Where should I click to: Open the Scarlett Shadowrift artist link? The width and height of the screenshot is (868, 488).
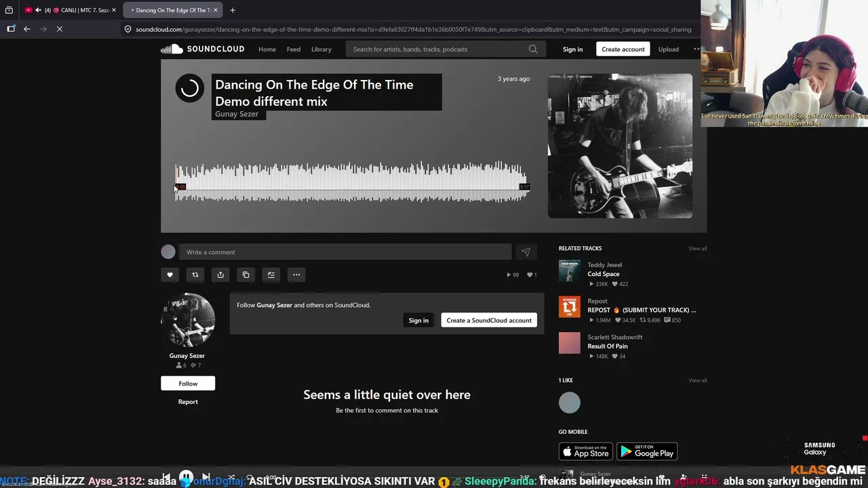(615, 337)
